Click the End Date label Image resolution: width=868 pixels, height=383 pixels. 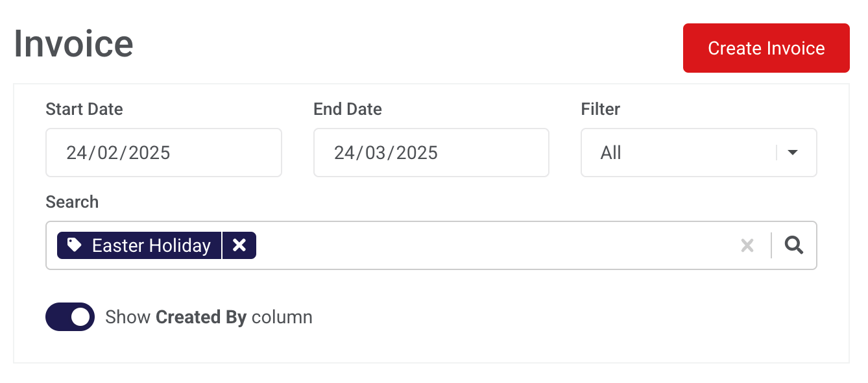point(348,109)
